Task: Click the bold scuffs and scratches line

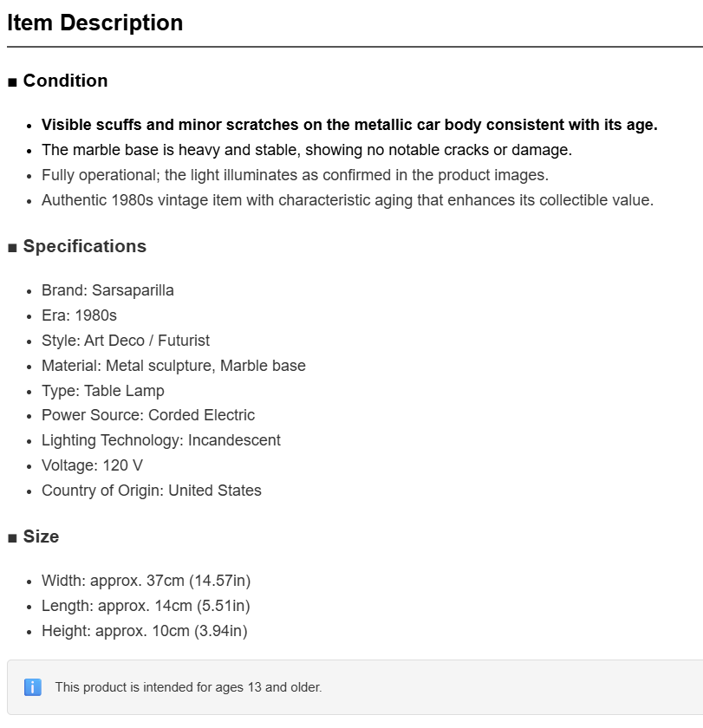Action: pos(349,125)
